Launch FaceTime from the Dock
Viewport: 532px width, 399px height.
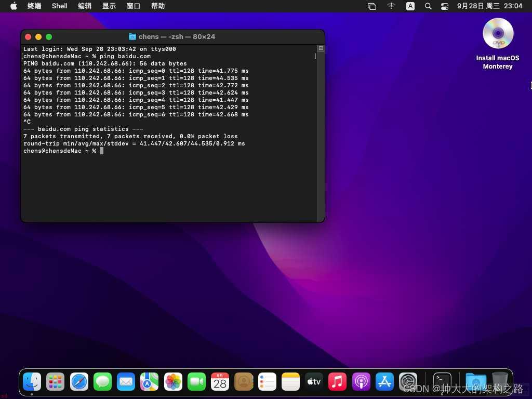click(x=196, y=381)
